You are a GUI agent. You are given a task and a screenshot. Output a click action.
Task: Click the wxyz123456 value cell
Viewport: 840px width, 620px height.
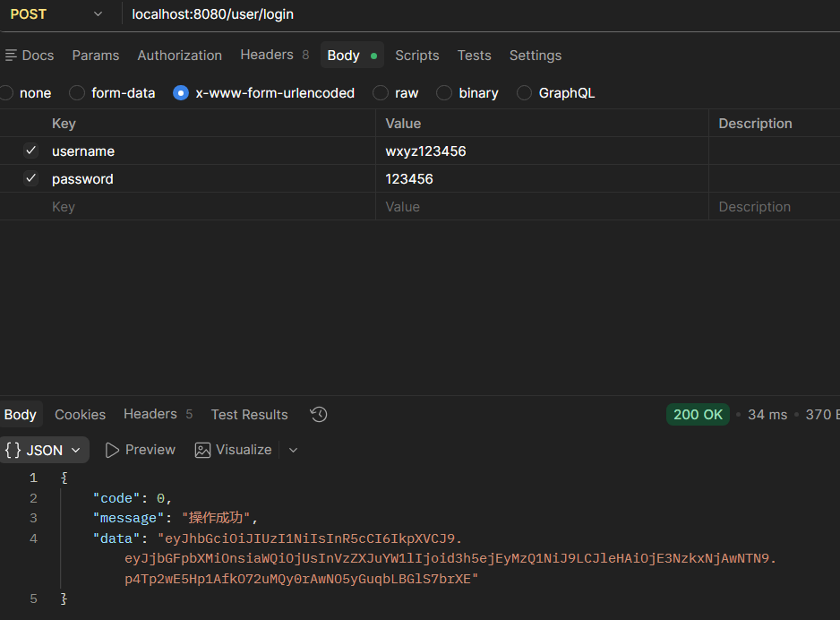click(542, 151)
